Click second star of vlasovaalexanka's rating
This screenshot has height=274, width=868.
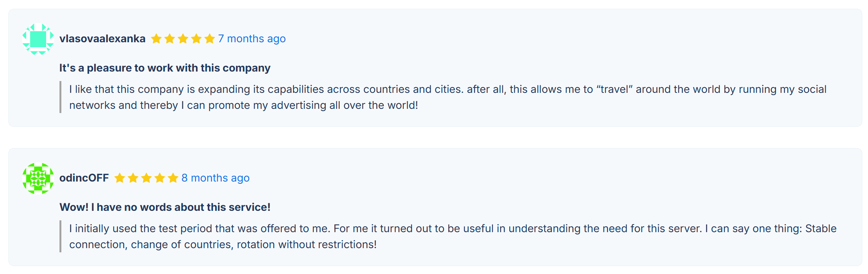point(170,39)
